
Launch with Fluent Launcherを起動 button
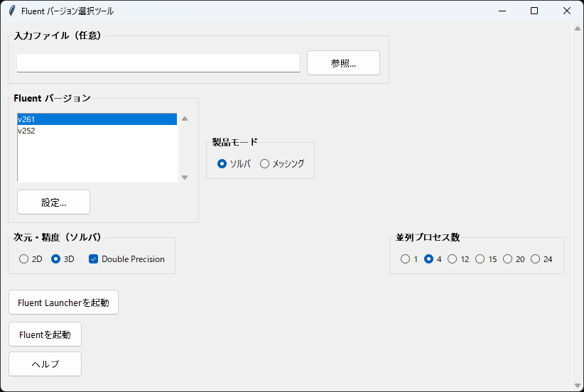click(x=64, y=303)
